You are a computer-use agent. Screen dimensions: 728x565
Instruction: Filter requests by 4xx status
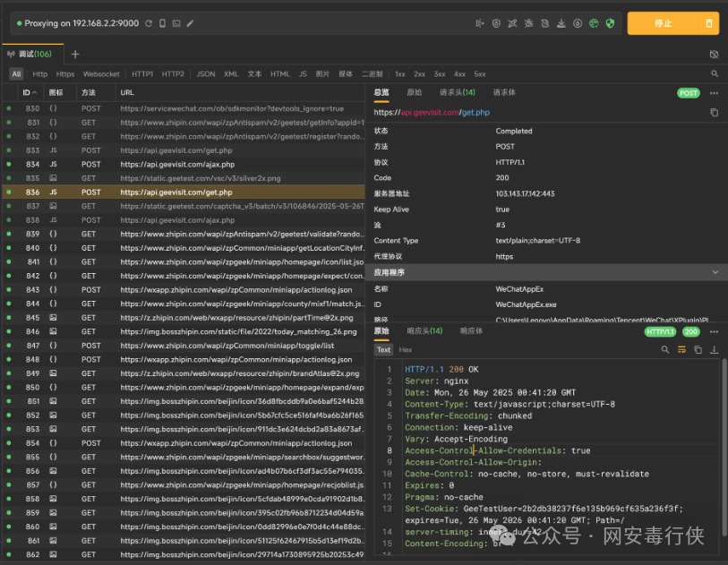459,73
